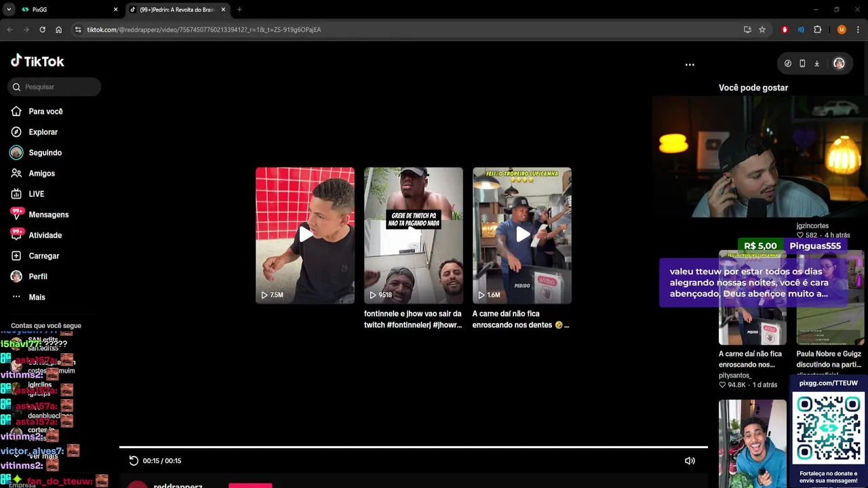Play the 7.5M views suggested video
Image resolution: width=868 pixels, height=488 pixels.
coord(305,235)
